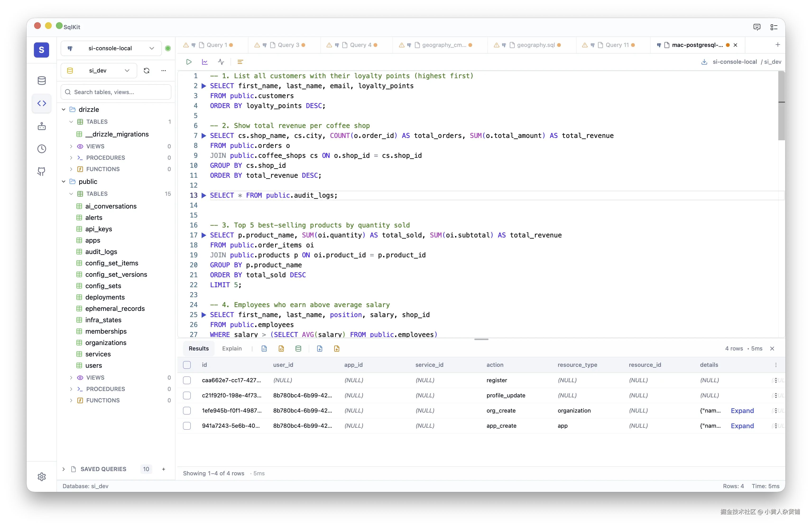Open the users table in the tree

click(x=93, y=365)
